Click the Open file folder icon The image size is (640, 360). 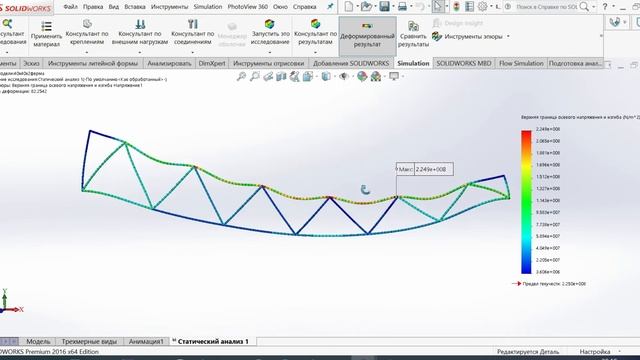tap(366, 7)
